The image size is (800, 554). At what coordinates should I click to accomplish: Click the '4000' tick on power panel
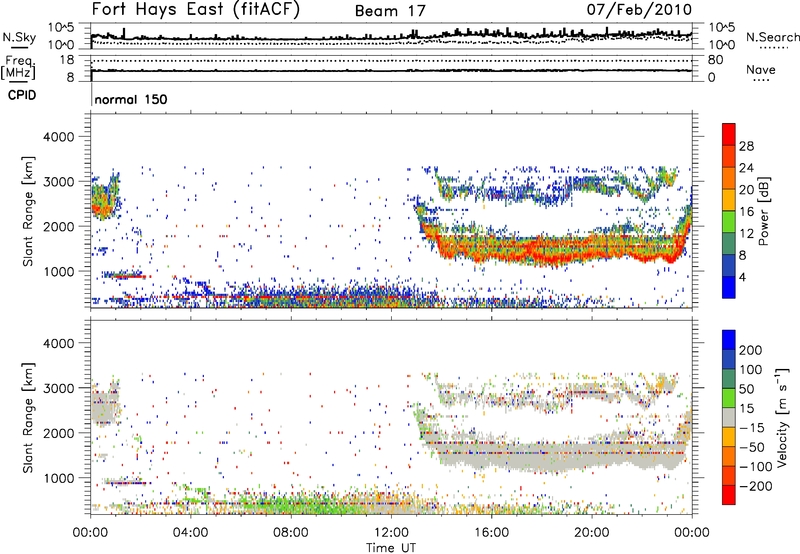(58, 137)
